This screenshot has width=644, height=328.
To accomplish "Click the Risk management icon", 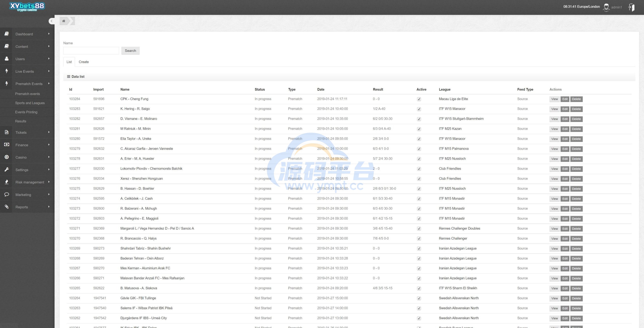I will tap(7, 182).
